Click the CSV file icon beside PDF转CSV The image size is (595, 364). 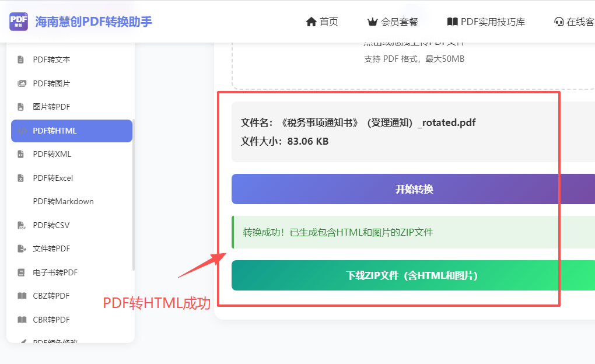[x=22, y=225]
